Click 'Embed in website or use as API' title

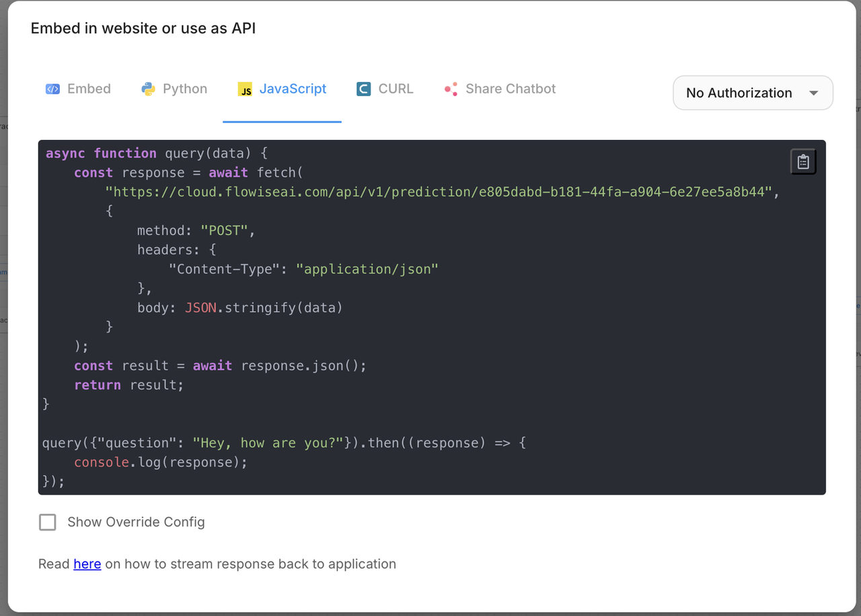[x=143, y=28]
